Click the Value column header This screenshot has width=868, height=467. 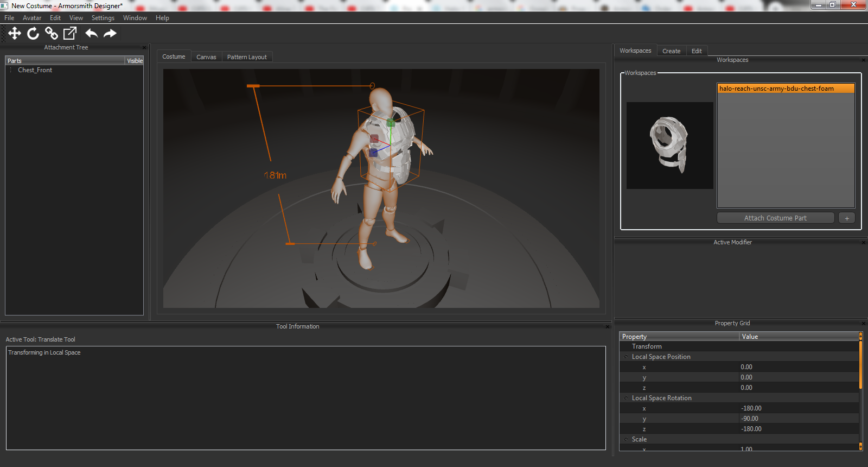point(799,337)
